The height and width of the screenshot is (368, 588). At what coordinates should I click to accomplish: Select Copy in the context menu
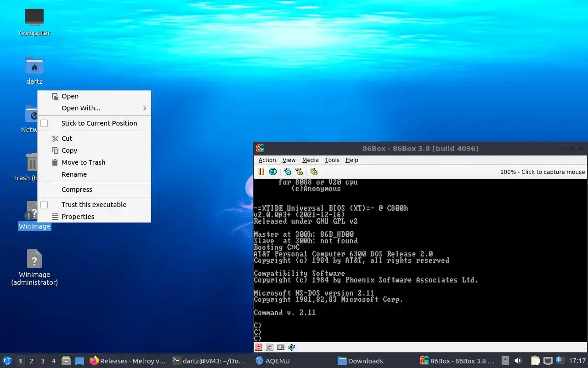pyautogui.click(x=94, y=150)
